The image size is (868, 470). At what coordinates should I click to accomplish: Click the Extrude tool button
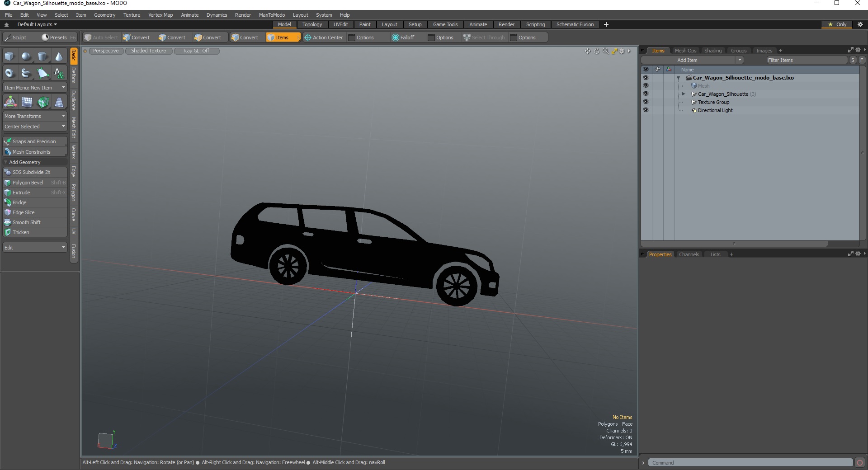click(x=35, y=193)
